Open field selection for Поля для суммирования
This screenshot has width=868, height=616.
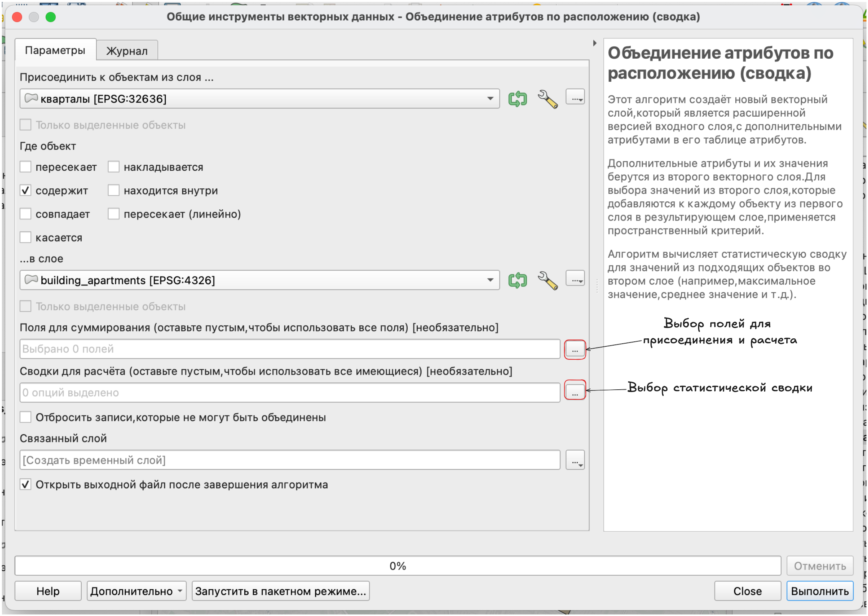tap(575, 350)
